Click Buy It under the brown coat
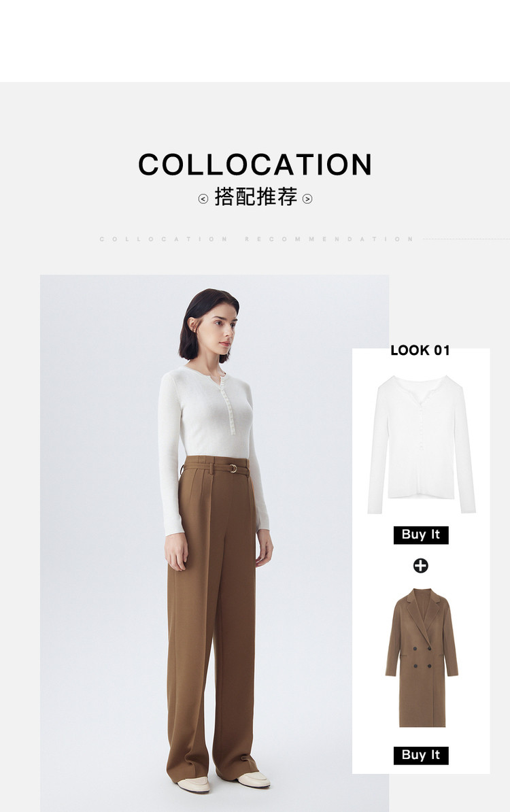Screen dimensions: 510x812 pos(421,756)
